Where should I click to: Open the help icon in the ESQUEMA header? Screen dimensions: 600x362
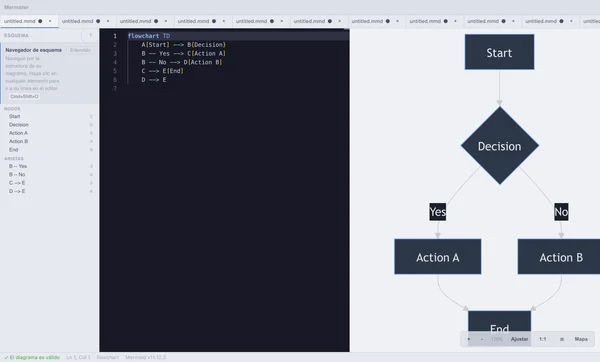pyautogui.click(x=90, y=35)
